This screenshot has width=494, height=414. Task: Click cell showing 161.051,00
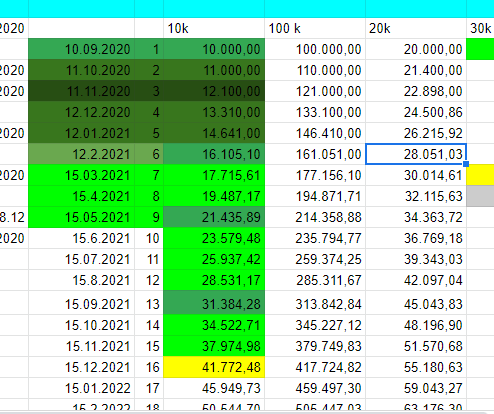(x=315, y=154)
